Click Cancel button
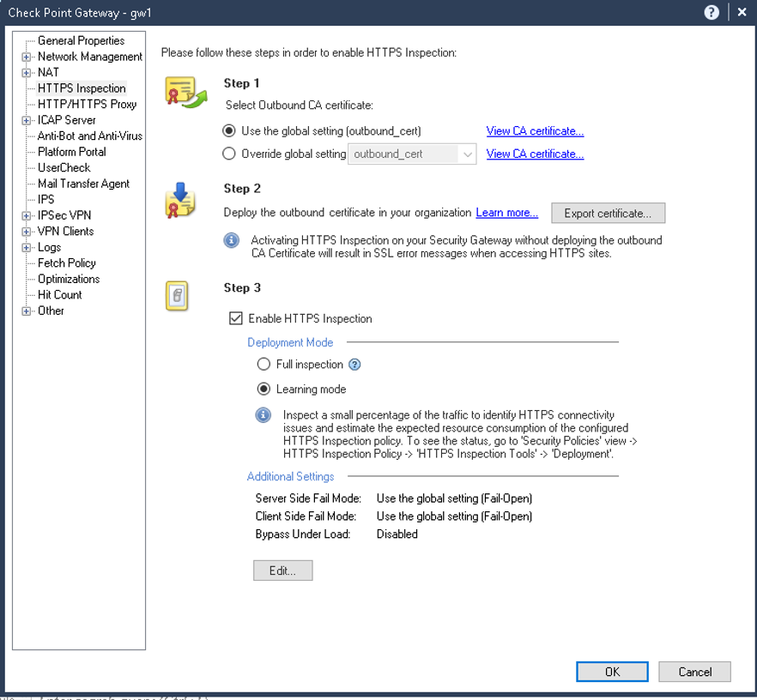Screen dimensions: 757x700 coord(694,672)
